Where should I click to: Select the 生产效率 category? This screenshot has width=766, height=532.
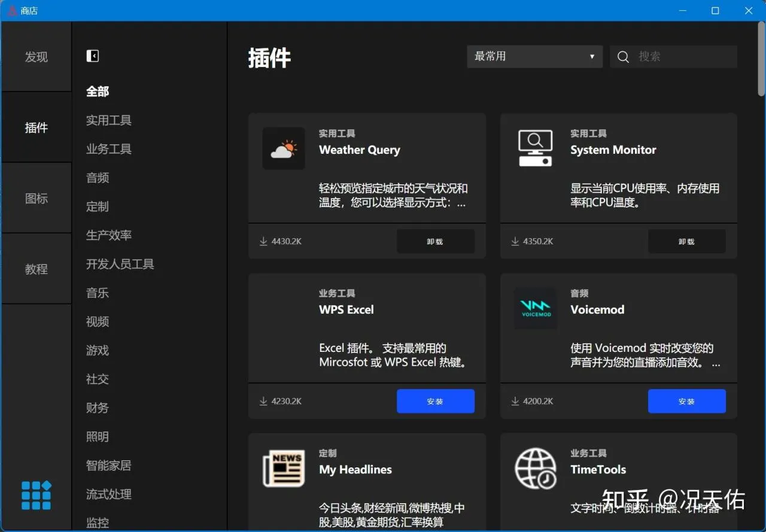[109, 235]
